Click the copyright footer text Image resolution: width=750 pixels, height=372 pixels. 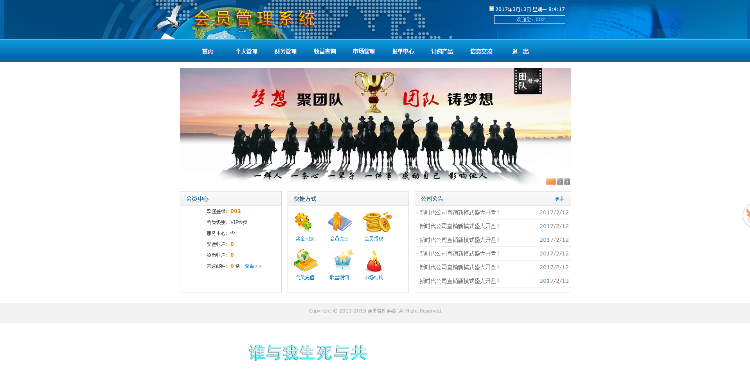pos(375,311)
